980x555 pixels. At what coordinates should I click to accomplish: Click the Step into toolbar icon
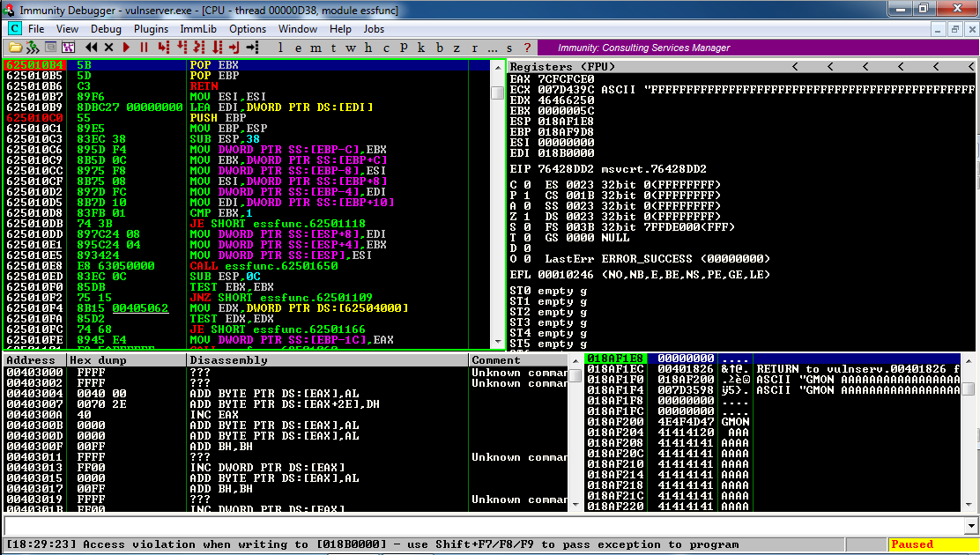click(x=163, y=48)
